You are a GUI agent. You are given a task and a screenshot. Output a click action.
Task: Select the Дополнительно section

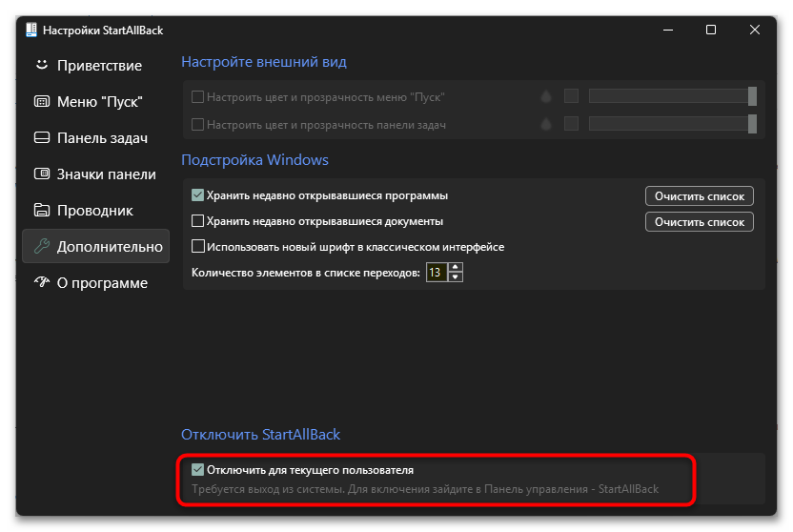pyautogui.click(x=95, y=246)
